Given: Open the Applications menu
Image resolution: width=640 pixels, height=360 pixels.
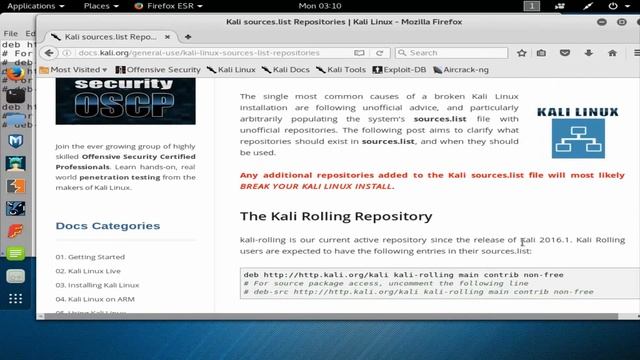Looking at the screenshot, I should point(36,6).
